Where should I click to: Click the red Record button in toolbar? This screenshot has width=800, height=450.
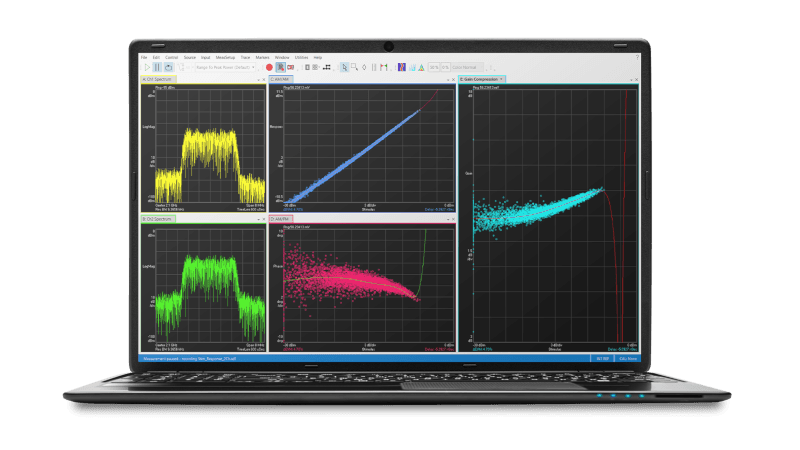268,67
